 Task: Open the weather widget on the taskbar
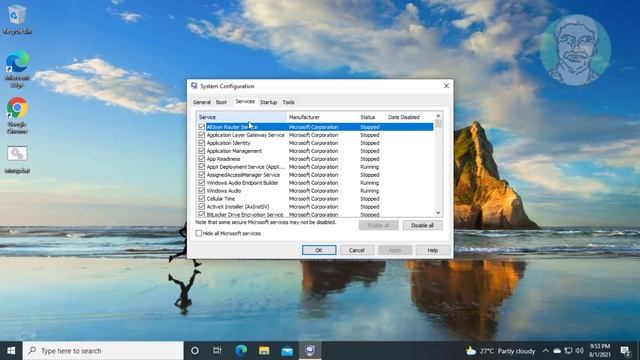500,351
